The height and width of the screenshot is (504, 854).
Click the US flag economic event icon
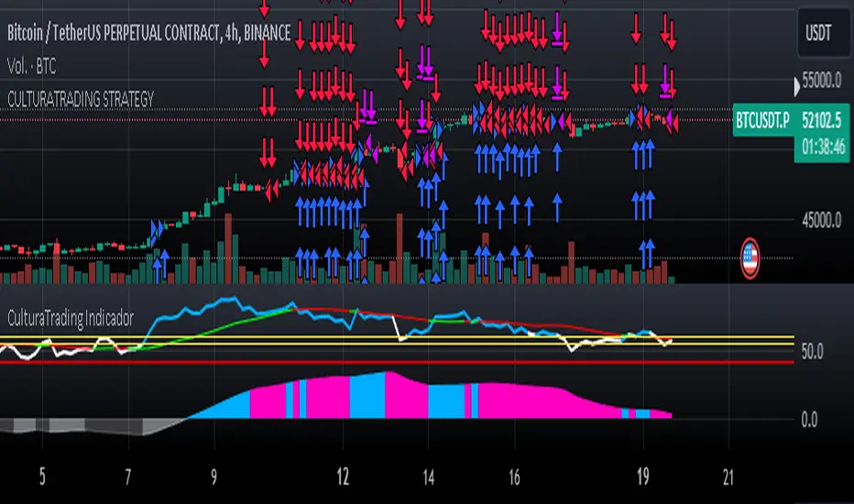pos(750,258)
